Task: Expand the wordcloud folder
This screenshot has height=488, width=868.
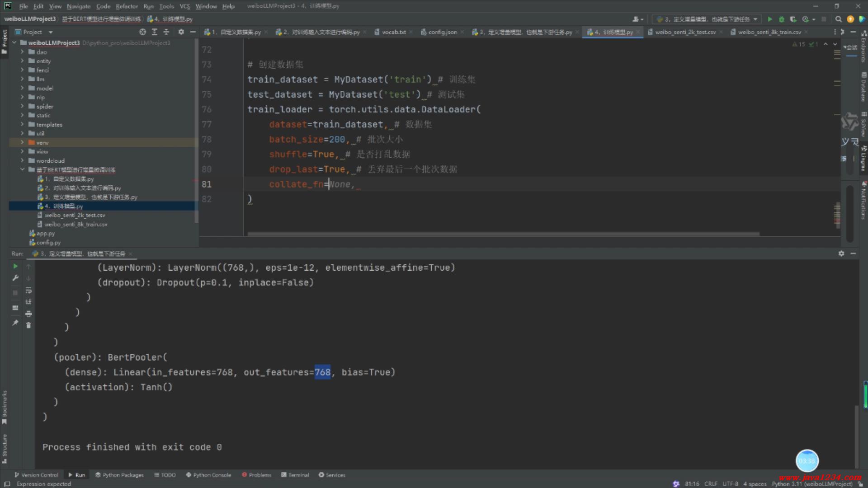Action: point(22,161)
